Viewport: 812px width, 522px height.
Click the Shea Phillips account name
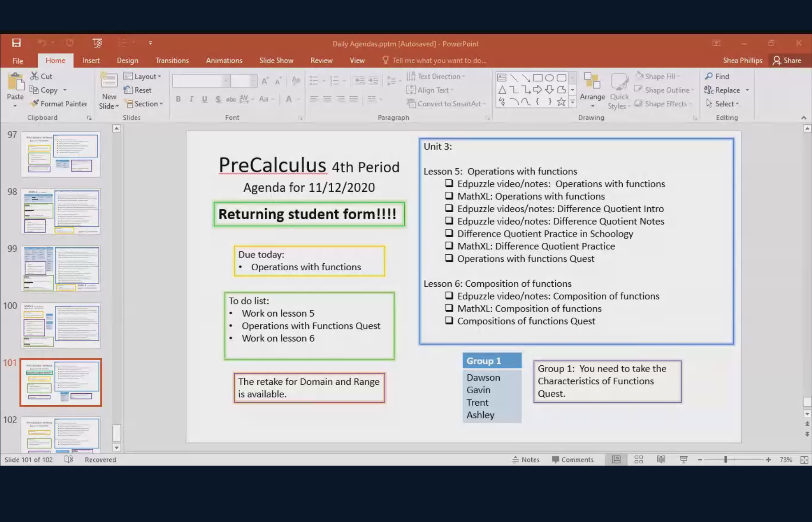click(x=742, y=60)
